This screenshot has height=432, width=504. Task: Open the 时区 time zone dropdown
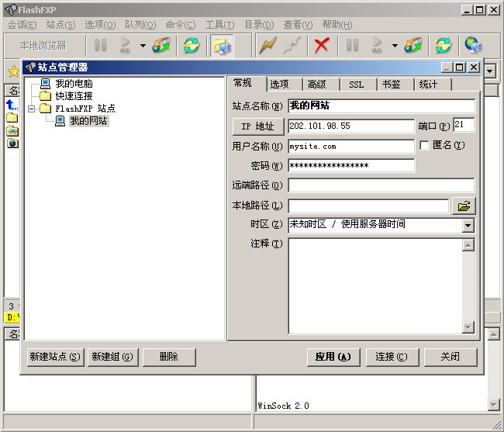coord(468,226)
